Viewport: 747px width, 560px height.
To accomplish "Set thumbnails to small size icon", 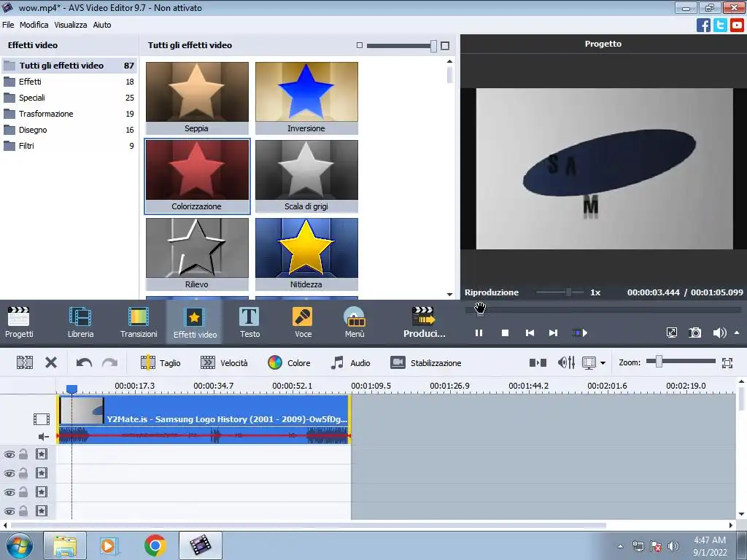I will pos(360,45).
